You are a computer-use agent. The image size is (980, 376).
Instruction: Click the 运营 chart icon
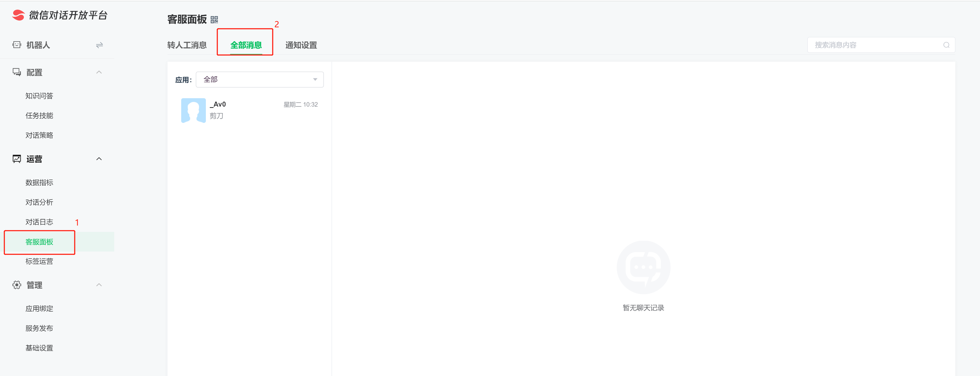pos(17,159)
